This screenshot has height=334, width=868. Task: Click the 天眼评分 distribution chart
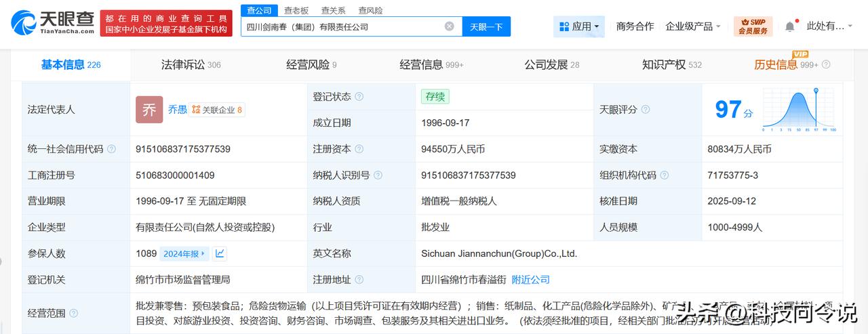click(799, 110)
